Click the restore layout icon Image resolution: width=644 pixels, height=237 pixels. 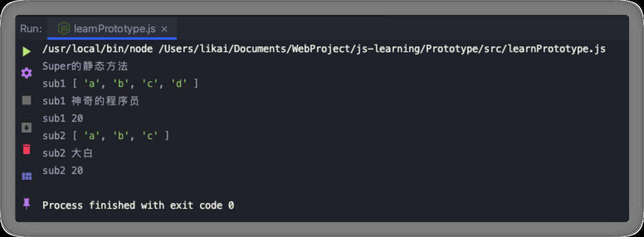[x=27, y=176]
